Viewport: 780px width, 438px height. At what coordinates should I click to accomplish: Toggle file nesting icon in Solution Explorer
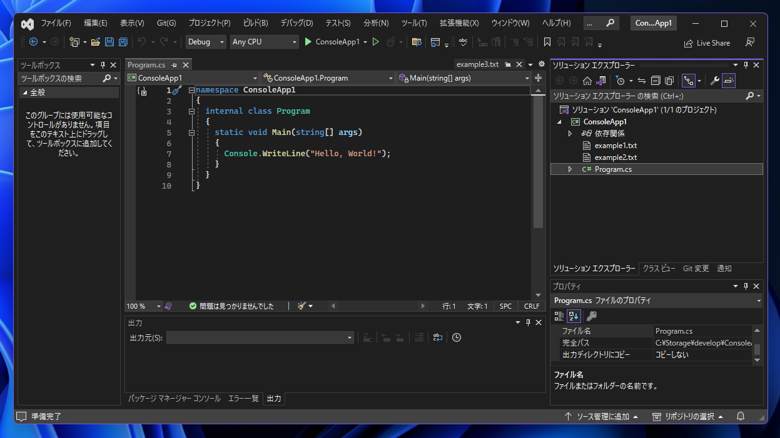[688, 81]
